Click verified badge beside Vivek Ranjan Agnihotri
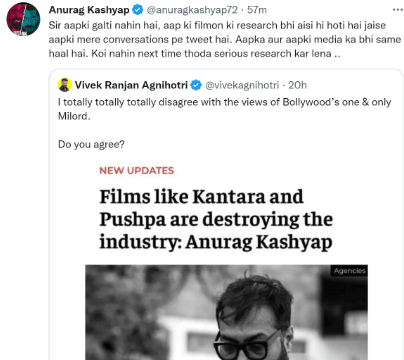 pyautogui.click(x=196, y=85)
